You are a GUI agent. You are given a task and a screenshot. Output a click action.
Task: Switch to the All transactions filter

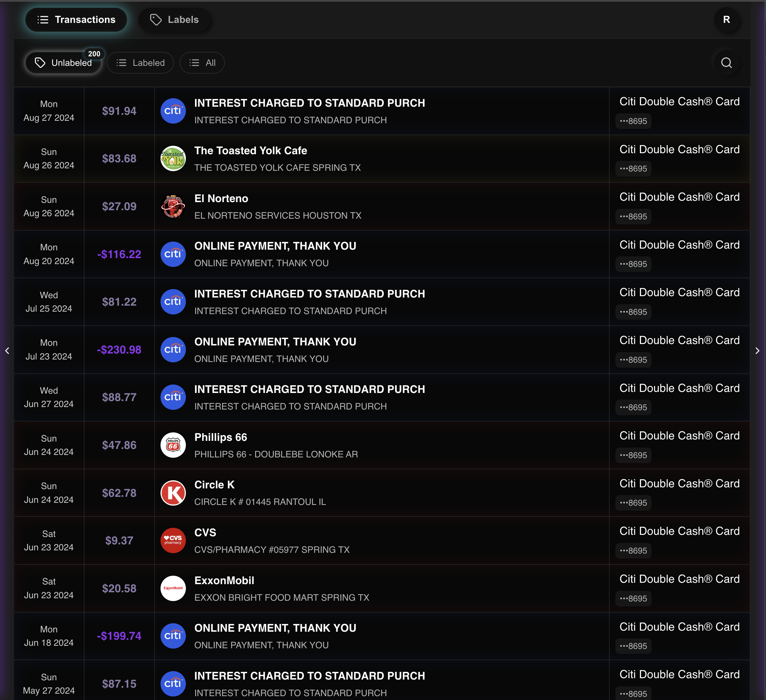(x=202, y=63)
